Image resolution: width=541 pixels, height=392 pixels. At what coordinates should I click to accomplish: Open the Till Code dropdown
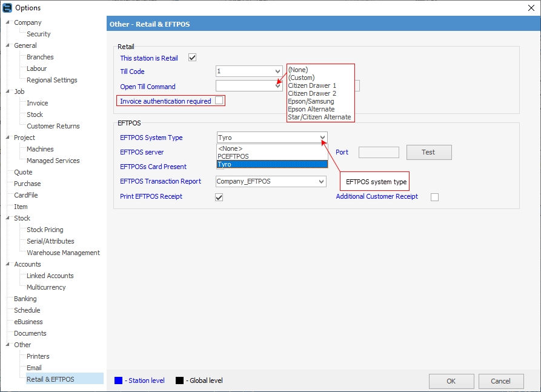pos(277,72)
